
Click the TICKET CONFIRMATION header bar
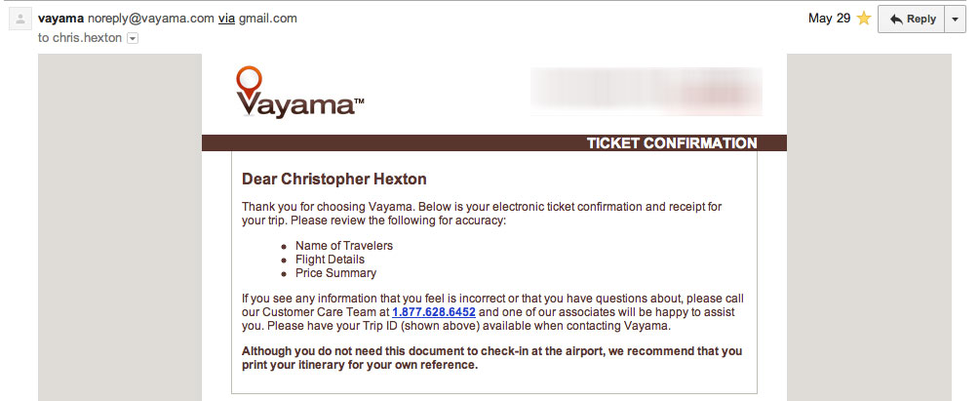(x=672, y=143)
